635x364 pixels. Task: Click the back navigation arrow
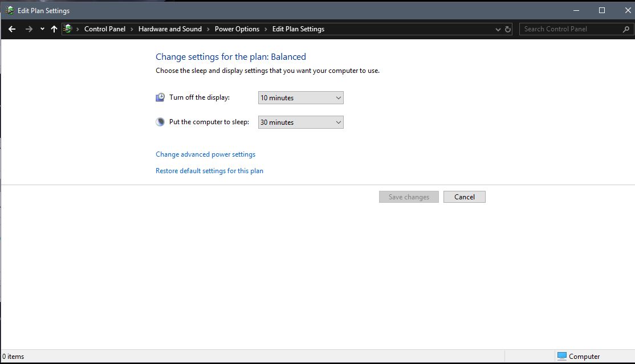point(11,28)
